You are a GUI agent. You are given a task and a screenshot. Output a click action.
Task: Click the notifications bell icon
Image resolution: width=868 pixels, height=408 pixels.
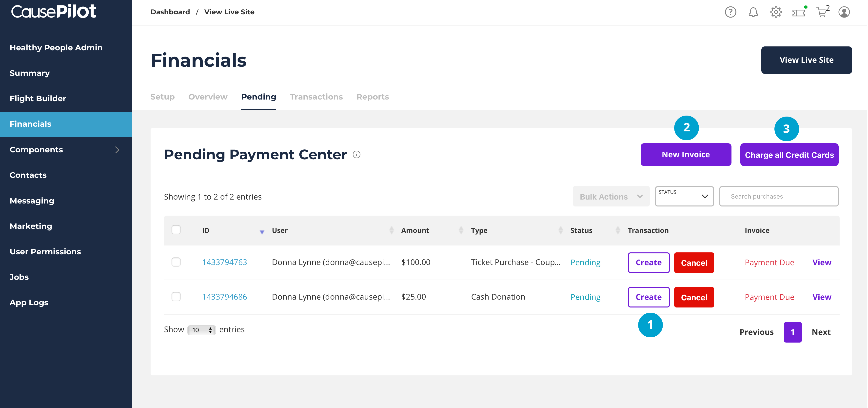(753, 12)
